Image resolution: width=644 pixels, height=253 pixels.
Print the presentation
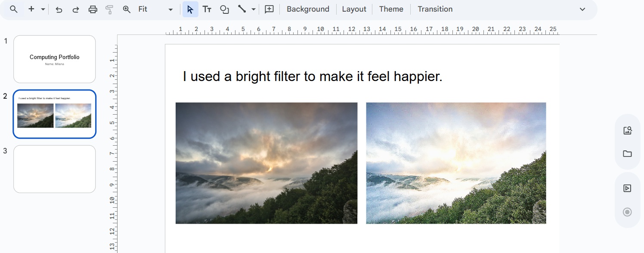click(x=93, y=9)
